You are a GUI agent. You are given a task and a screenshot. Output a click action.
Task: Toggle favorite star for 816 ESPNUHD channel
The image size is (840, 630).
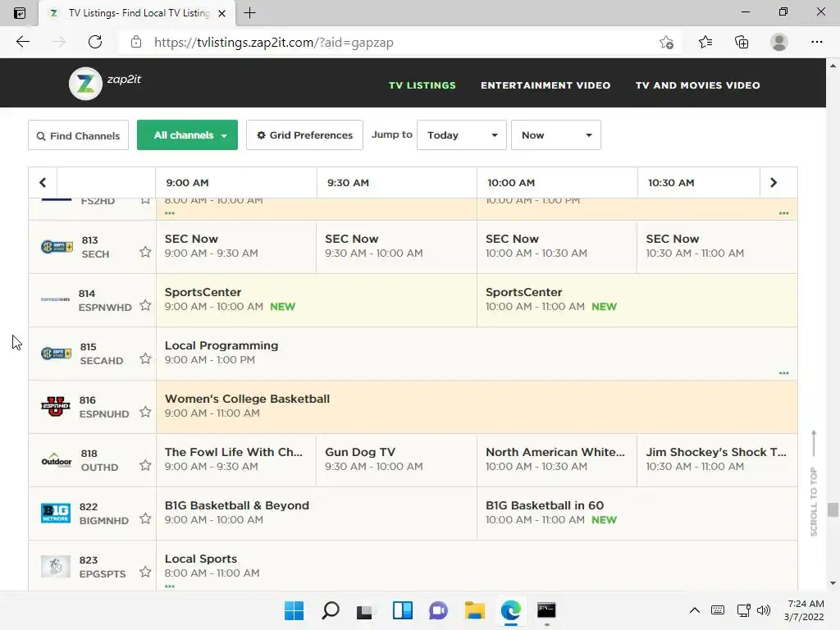(x=145, y=412)
